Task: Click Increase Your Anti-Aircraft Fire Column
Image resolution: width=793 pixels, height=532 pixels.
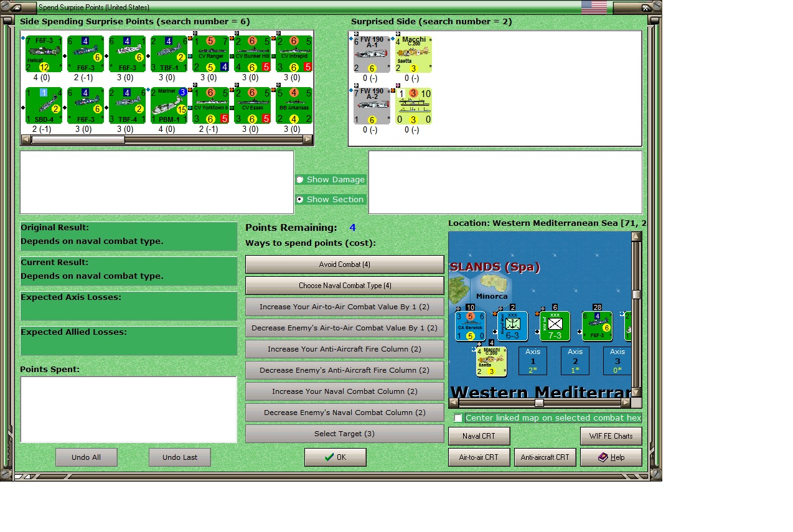Action: tap(345, 349)
